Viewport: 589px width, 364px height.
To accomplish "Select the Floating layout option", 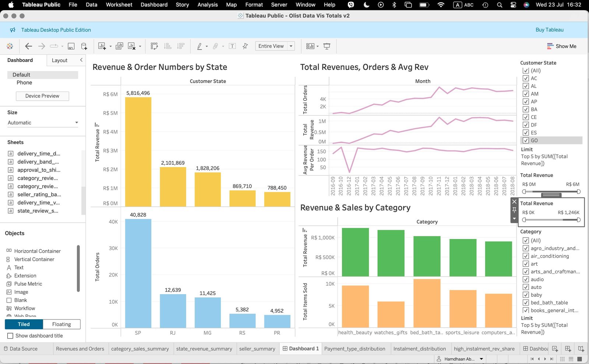I will coord(61,324).
